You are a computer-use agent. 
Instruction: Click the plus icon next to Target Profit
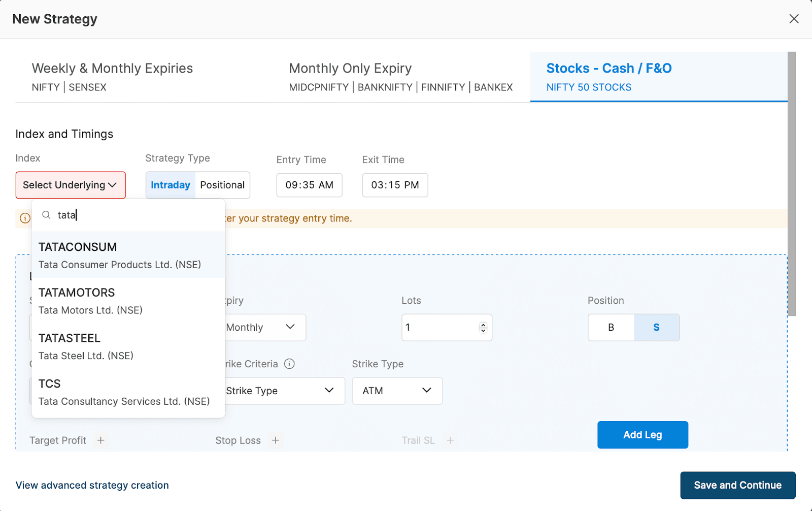click(x=101, y=440)
